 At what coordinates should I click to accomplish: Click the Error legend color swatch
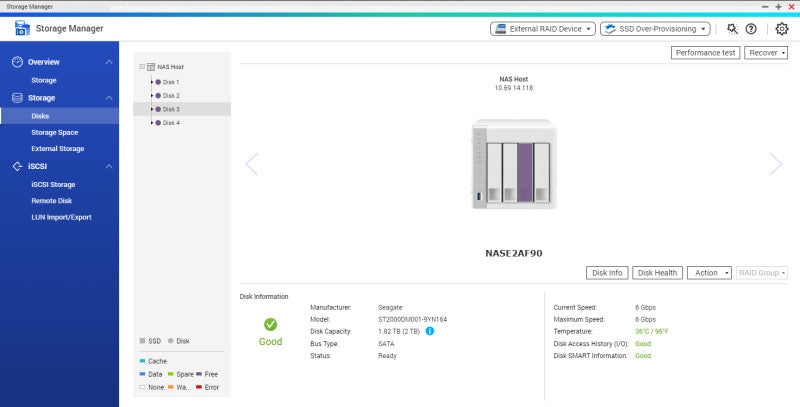click(199, 388)
